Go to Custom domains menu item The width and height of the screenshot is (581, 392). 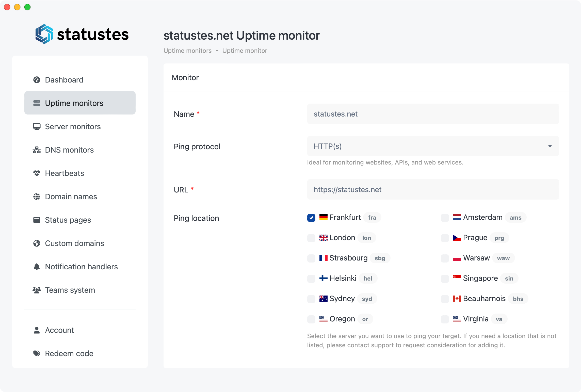pyautogui.click(x=74, y=243)
